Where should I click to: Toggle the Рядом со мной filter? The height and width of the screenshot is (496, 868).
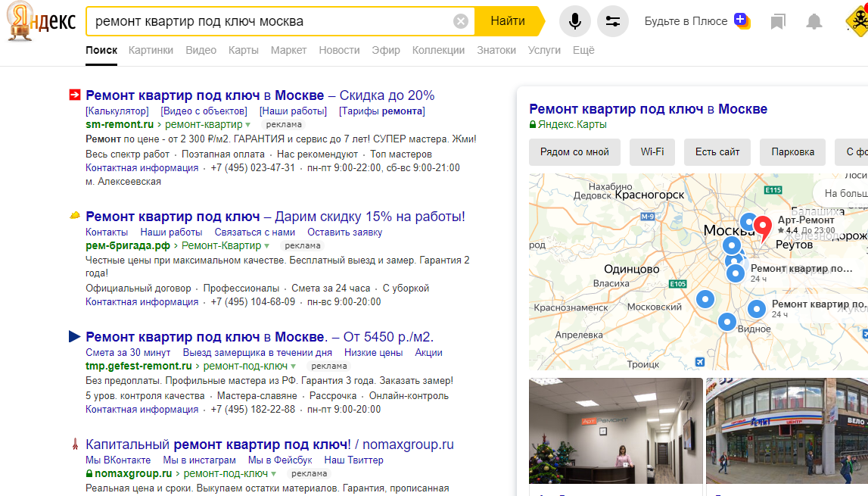pyautogui.click(x=574, y=152)
